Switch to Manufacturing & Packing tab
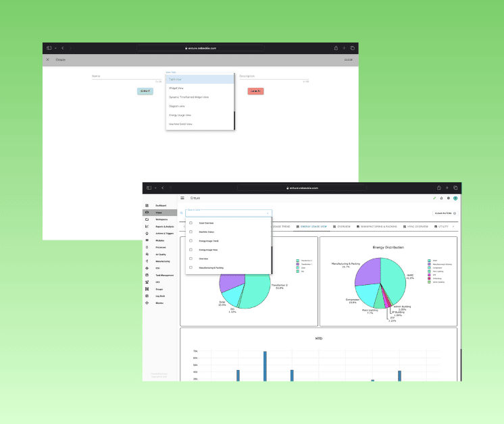This screenshot has width=504, height=424. pos(377,227)
